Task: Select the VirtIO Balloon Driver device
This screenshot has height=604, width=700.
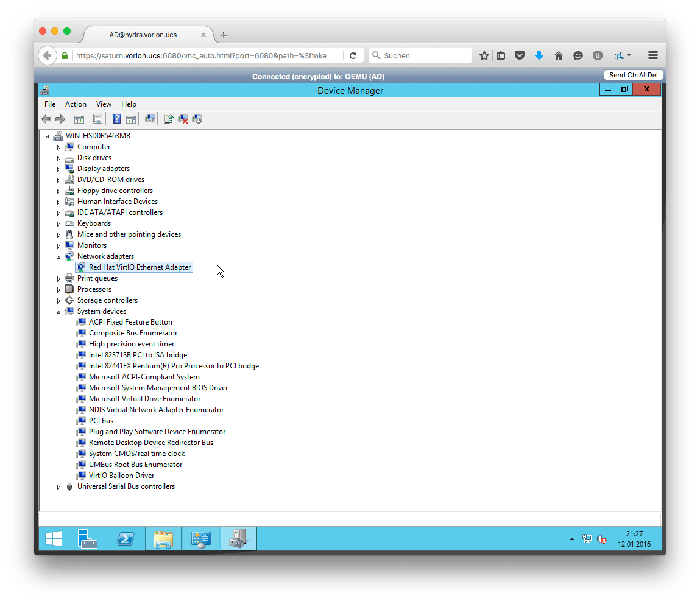Action: [121, 476]
